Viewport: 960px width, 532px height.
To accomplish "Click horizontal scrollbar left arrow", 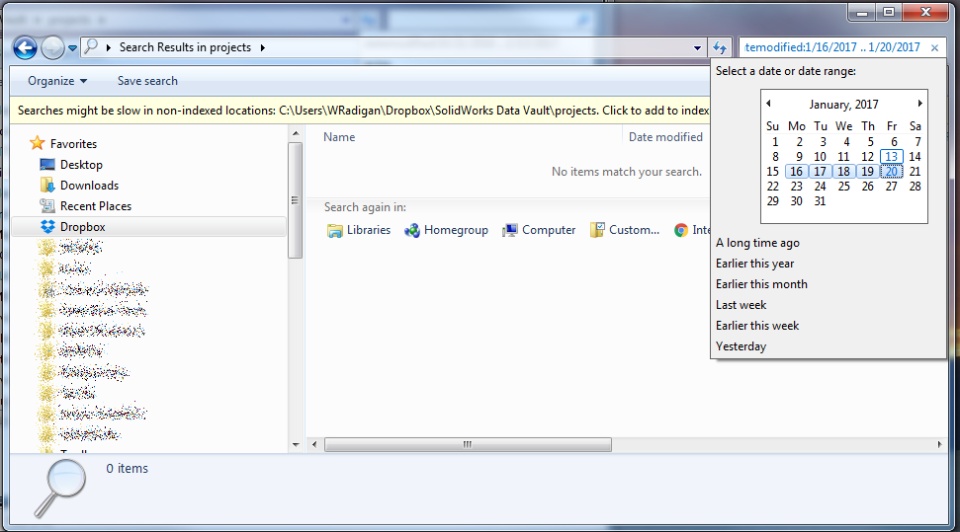I will coord(315,445).
